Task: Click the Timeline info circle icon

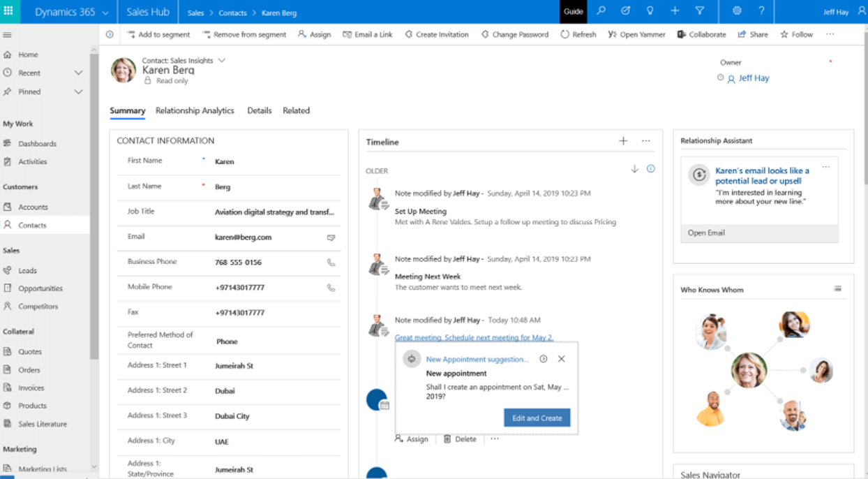Action: pyautogui.click(x=650, y=169)
